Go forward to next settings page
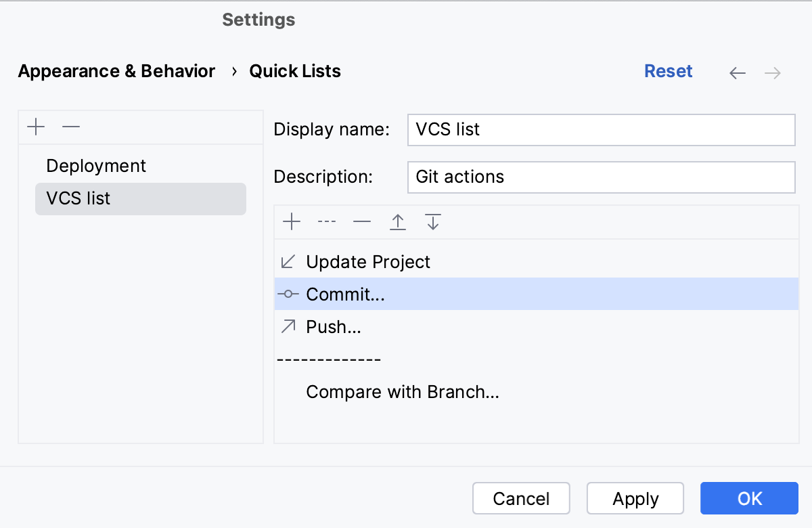The image size is (812, 528). pyautogui.click(x=773, y=73)
